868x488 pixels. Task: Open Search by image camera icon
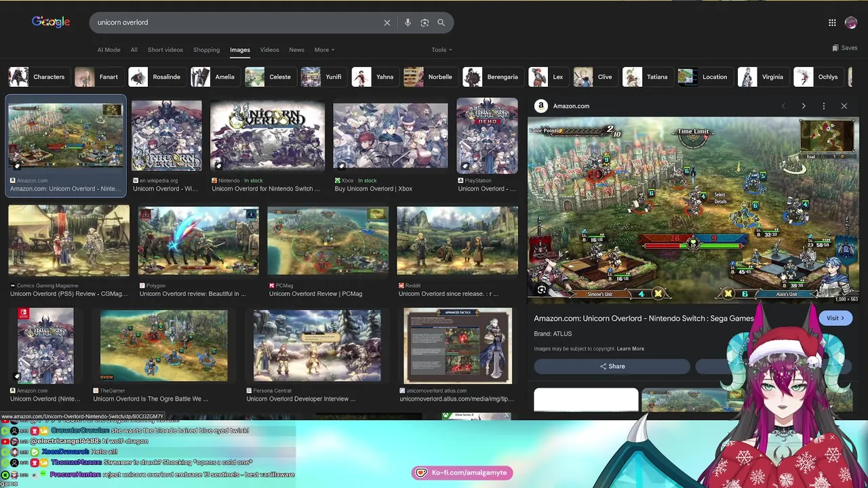425,22
